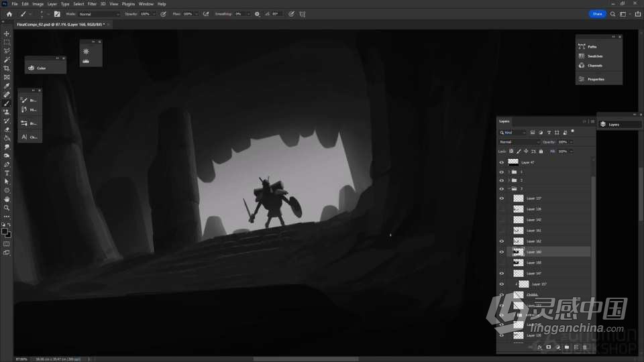Open the Flow value dropdown
This screenshot has width=644, height=362.
pos(197,14)
